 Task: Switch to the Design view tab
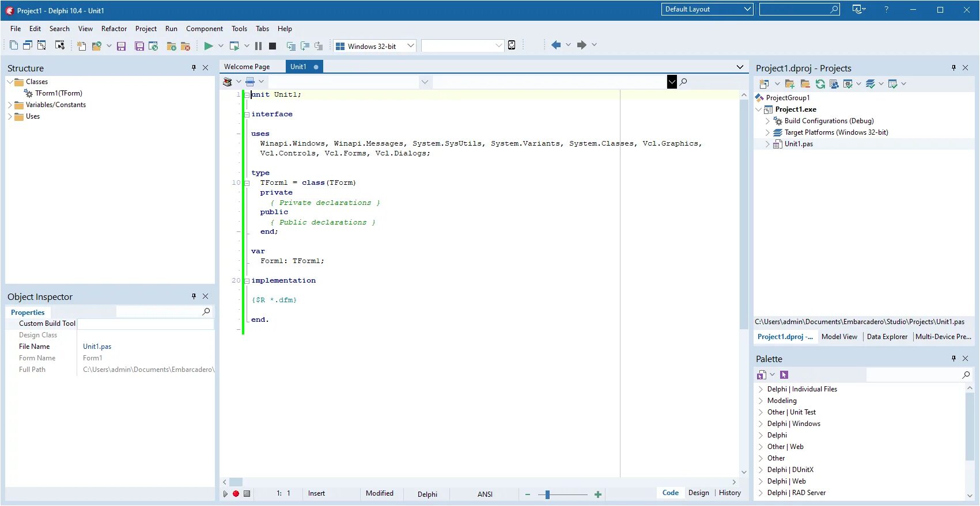[x=698, y=493]
